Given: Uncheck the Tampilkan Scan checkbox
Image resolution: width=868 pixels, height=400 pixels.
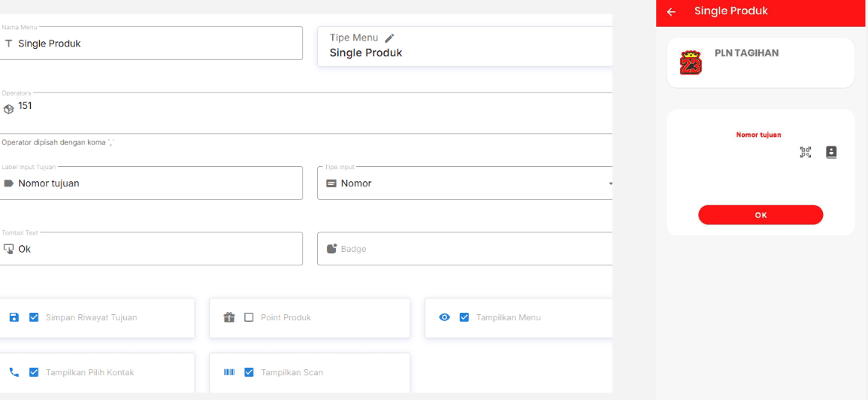Looking at the screenshot, I should pos(249,372).
